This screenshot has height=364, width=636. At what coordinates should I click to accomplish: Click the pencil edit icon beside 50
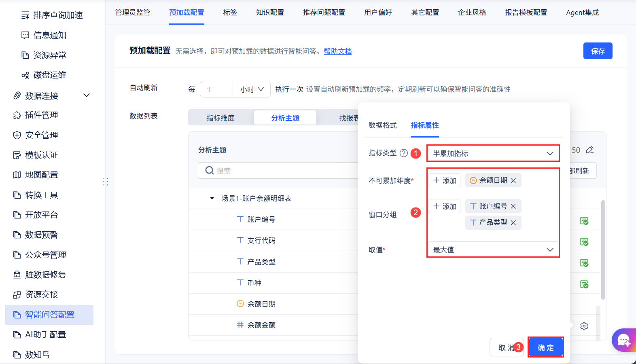coord(590,150)
